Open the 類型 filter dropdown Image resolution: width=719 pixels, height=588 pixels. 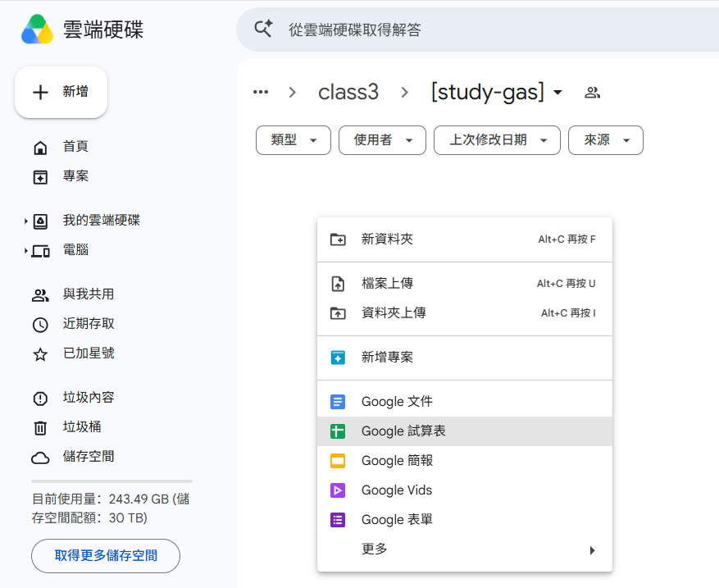click(294, 140)
